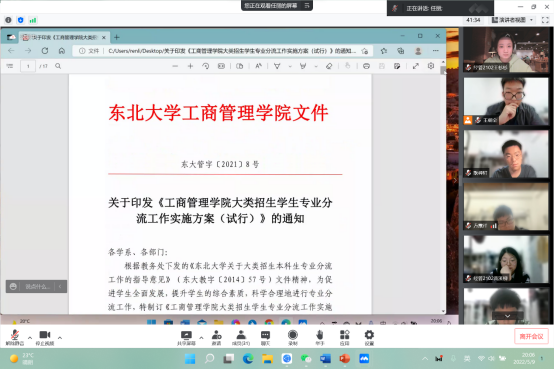Open the speaker view layout menu
The width and height of the screenshot is (554, 370).
[x=512, y=20]
